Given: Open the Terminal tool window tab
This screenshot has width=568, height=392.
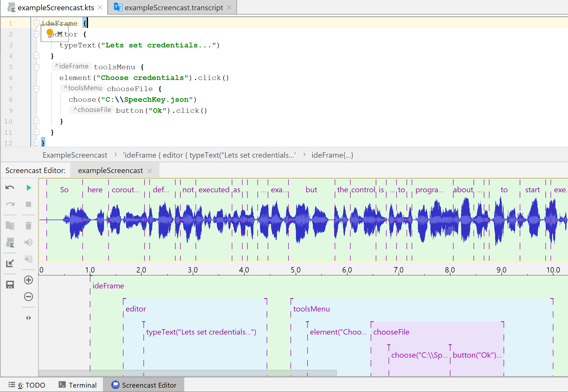Looking at the screenshot, I should coord(78,385).
